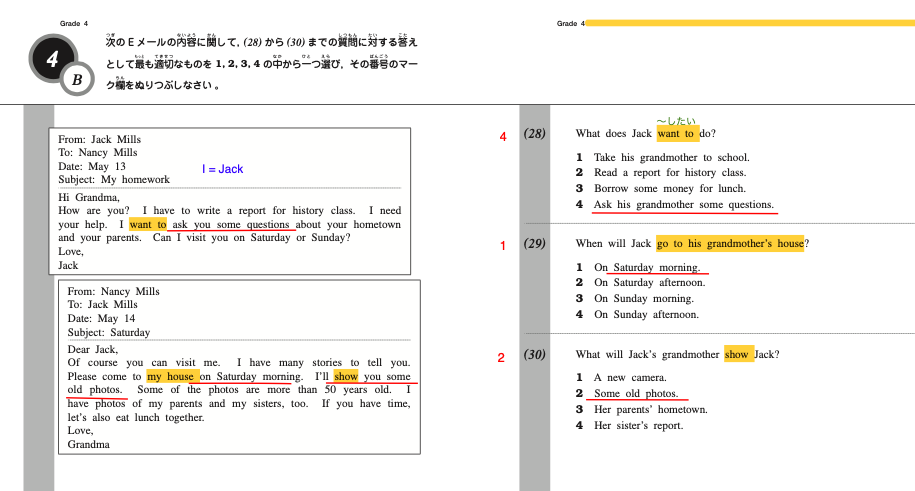Click the red answer number 1 beside question 29

tap(503, 246)
